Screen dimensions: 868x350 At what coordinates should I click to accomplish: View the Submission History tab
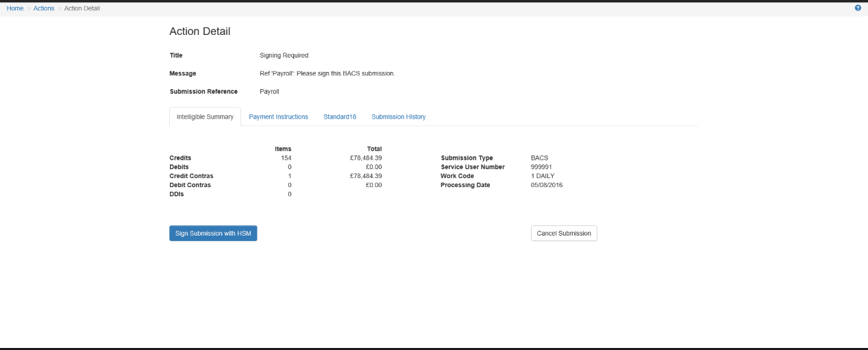click(x=399, y=117)
